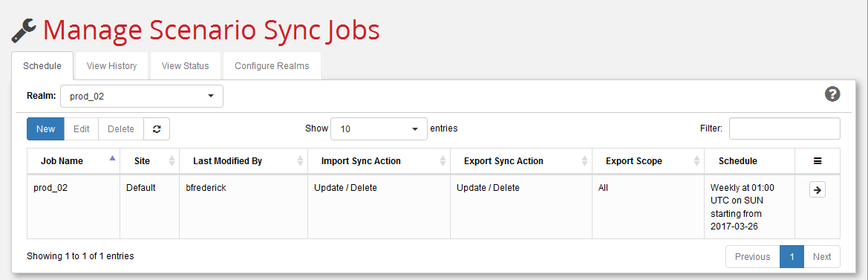The image size is (868, 280).
Task: Switch to the View Status tab
Action: pos(186,66)
